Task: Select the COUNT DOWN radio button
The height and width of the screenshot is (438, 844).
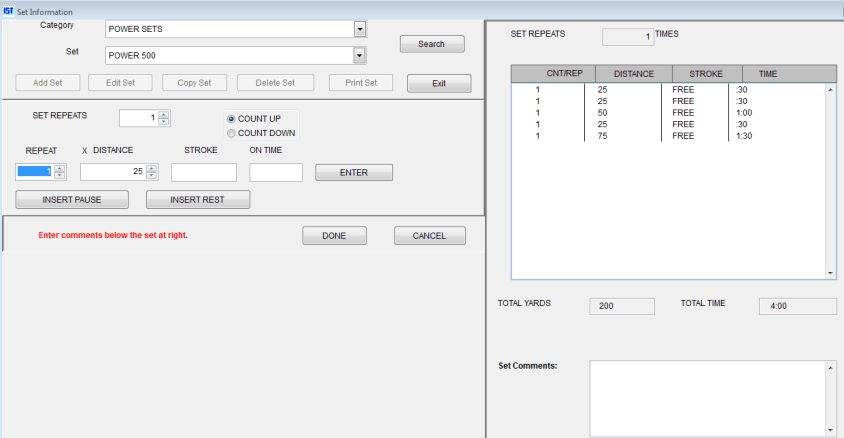Action: coord(232,133)
